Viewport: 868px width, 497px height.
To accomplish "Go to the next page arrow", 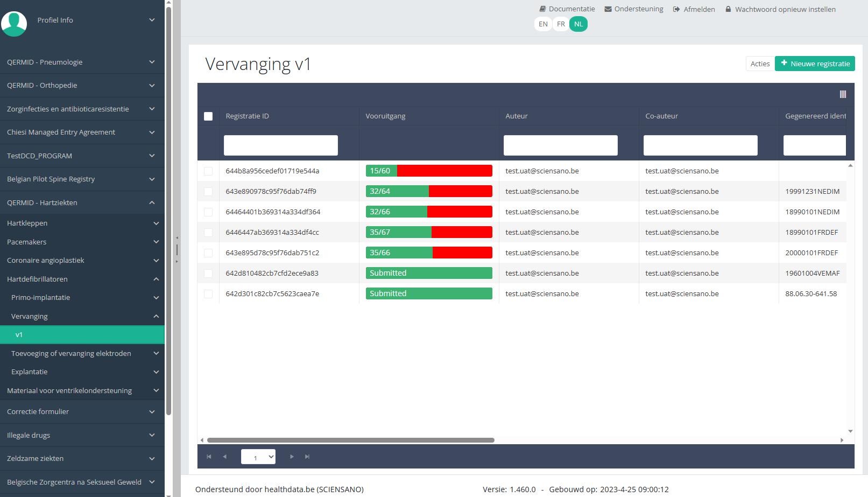I will click(292, 457).
